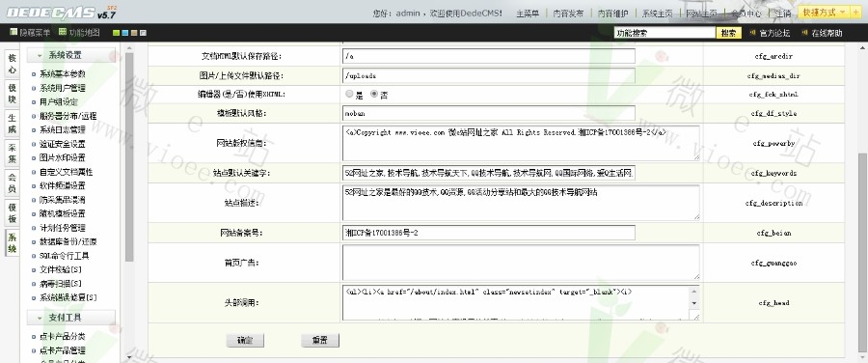Choose the blue skin color swatch
This screenshot has height=363, width=868.
click(x=124, y=33)
